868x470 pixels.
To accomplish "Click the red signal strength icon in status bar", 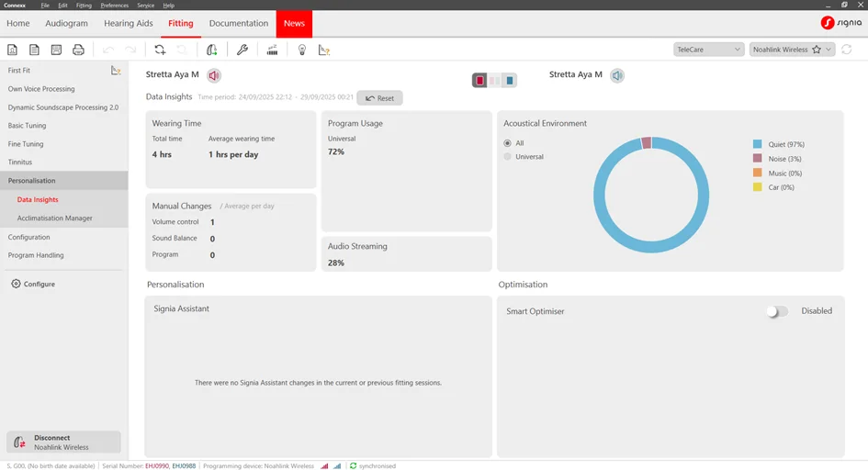I will click(x=324, y=466).
